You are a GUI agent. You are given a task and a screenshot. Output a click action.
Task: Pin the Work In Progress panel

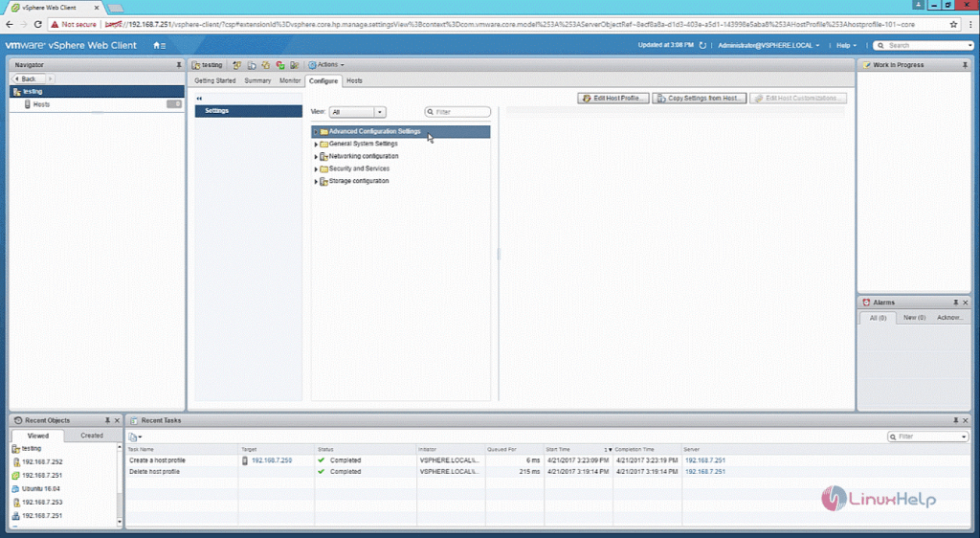click(x=965, y=65)
